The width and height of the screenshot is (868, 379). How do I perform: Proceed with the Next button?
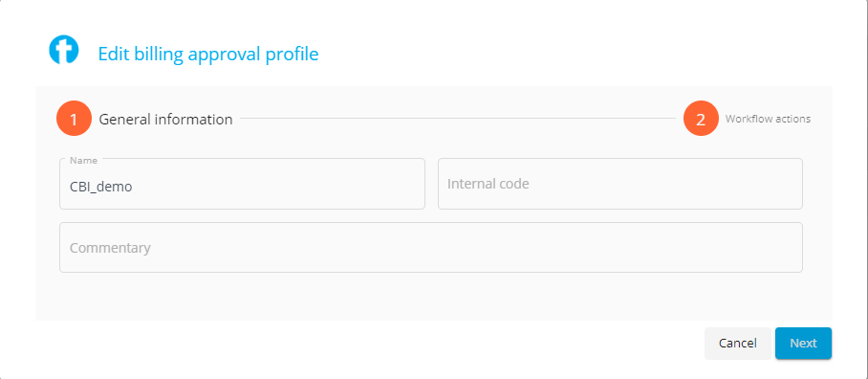[803, 343]
